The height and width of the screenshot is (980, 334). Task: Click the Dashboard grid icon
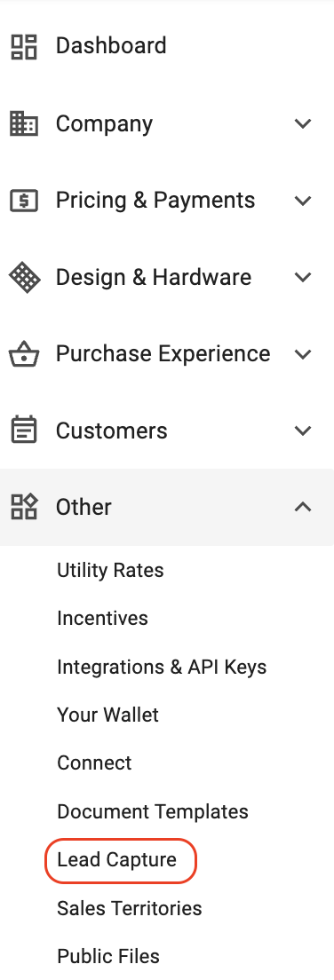click(x=24, y=47)
